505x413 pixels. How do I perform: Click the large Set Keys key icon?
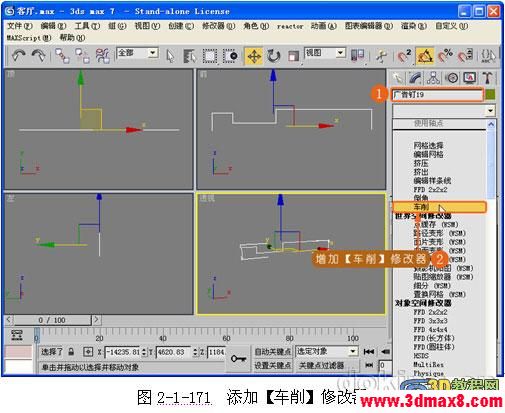point(238,359)
